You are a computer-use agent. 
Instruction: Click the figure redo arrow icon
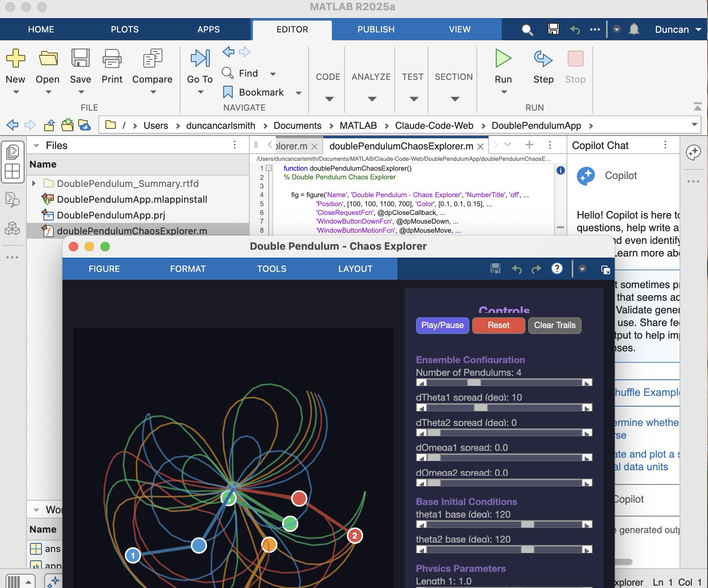536,269
